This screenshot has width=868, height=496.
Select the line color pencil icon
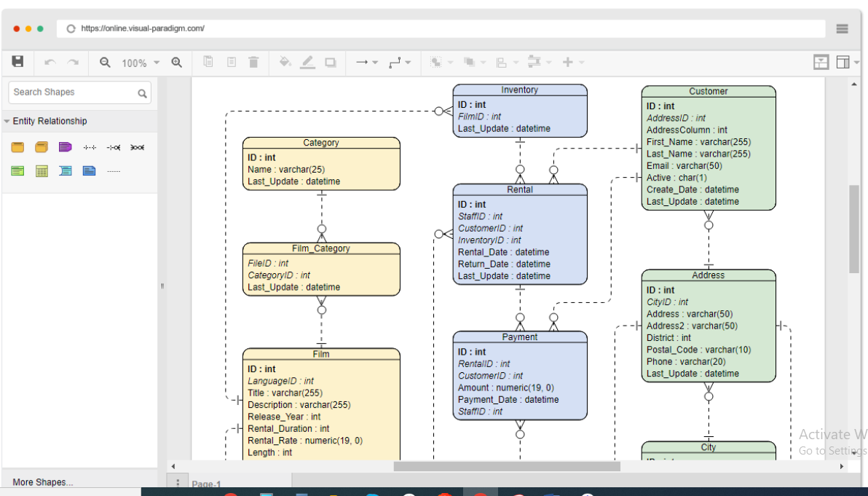[x=307, y=63]
